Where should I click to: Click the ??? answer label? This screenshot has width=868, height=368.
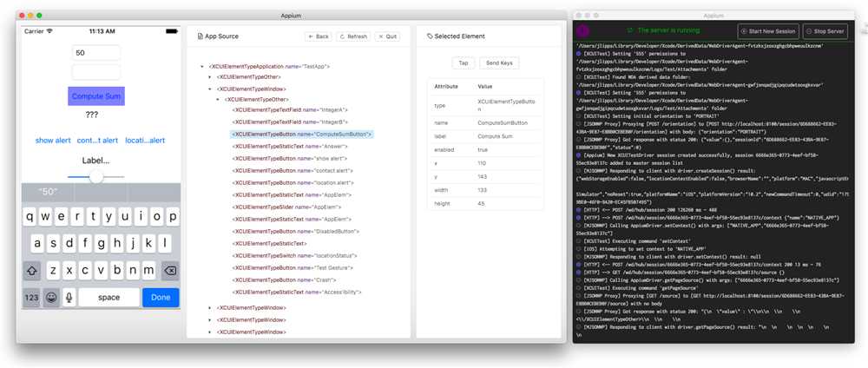92,115
